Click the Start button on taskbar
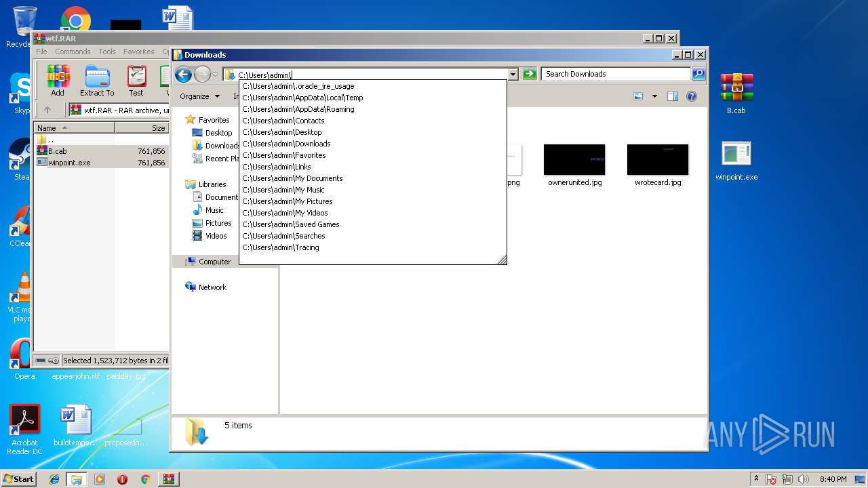 coord(18,479)
